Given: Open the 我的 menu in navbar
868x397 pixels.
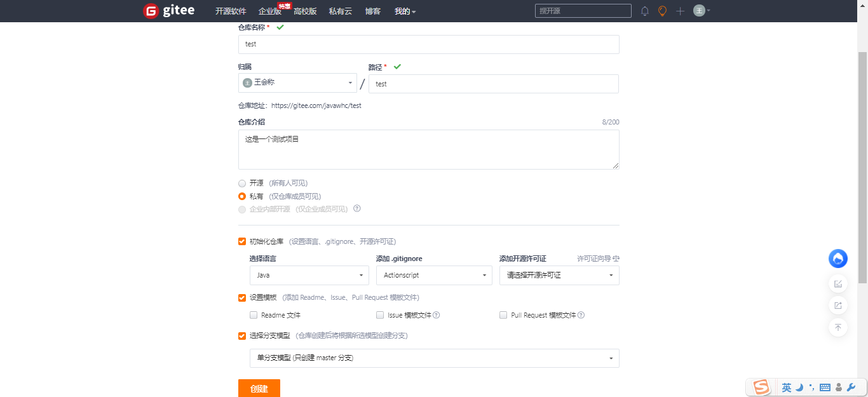Looking at the screenshot, I should click(x=405, y=11).
